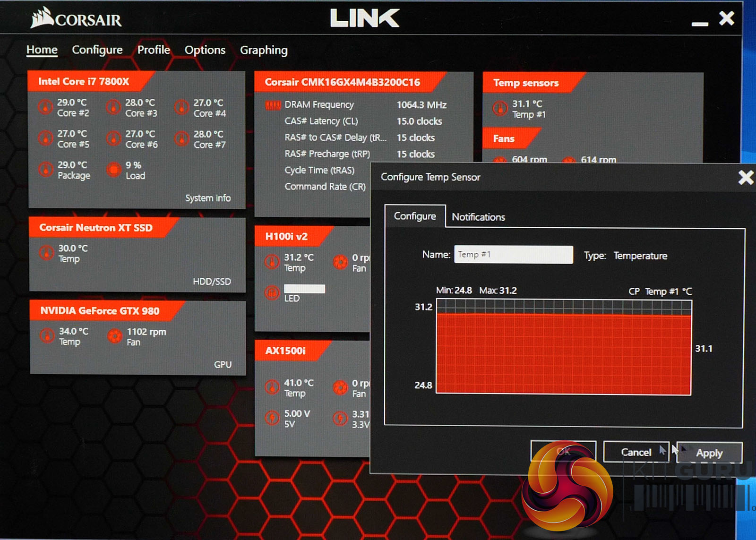Click the Core #2 temperature icon
This screenshot has height=540, width=756.
(45, 107)
